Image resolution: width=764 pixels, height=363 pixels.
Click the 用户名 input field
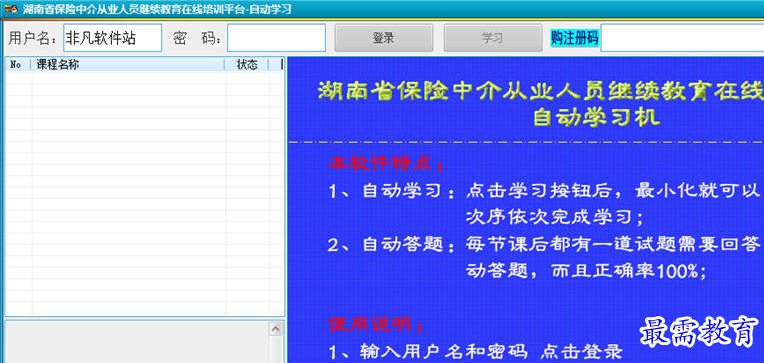pos(113,38)
